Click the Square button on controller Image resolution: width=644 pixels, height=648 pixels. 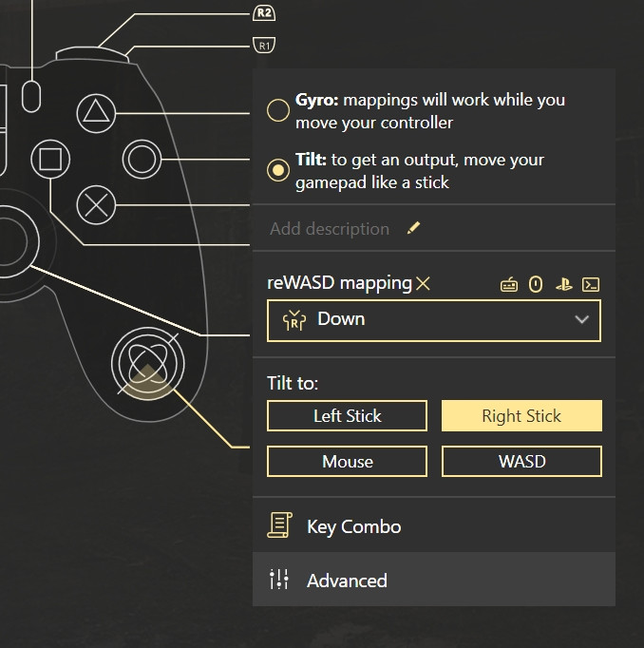pyautogui.click(x=50, y=159)
